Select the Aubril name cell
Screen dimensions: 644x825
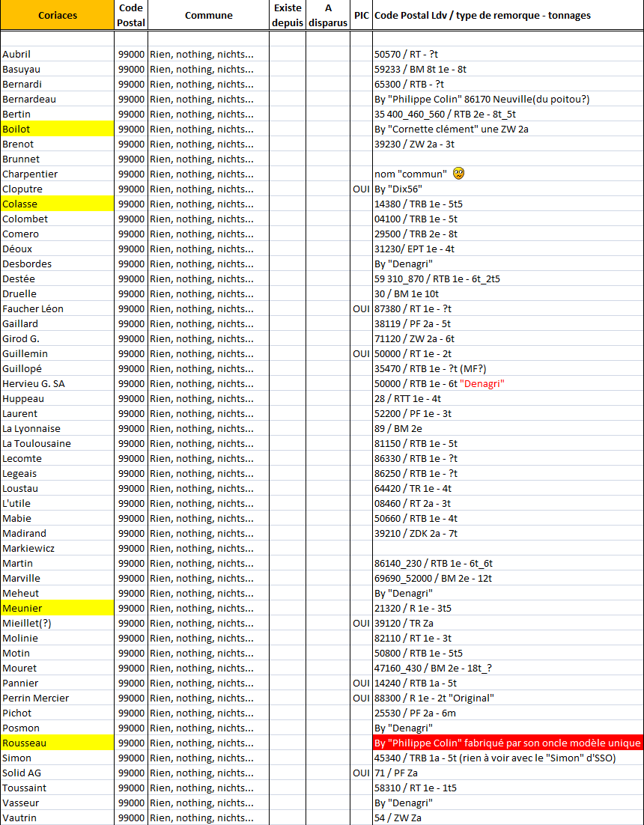pos(58,54)
